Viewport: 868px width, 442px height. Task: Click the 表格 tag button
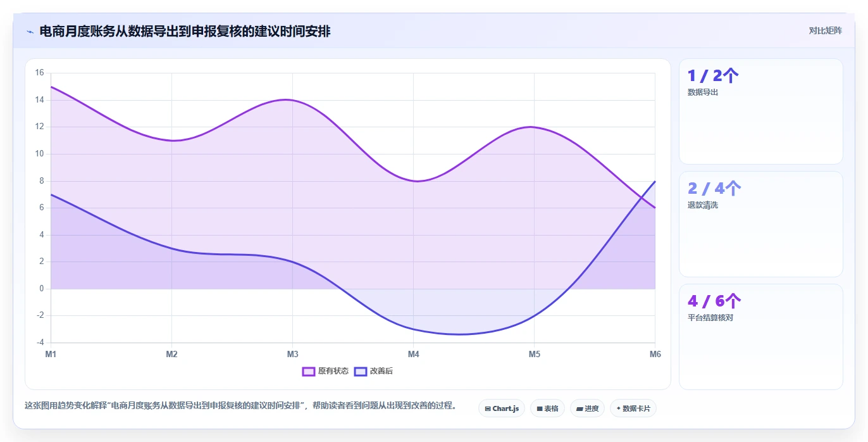pos(547,408)
